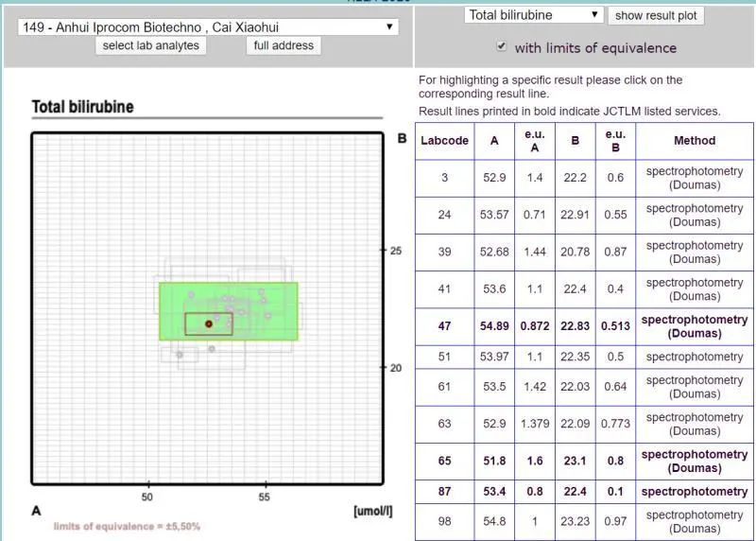756x541 pixels.
Task: Expand the Total bilirubine analyte dropdown
Action: 534,15
